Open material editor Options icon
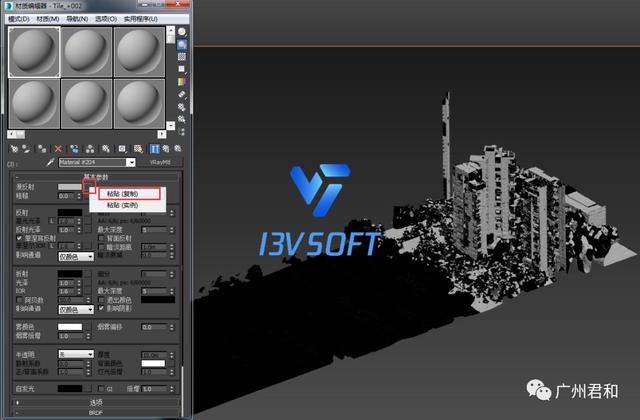 (x=182, y=107)
